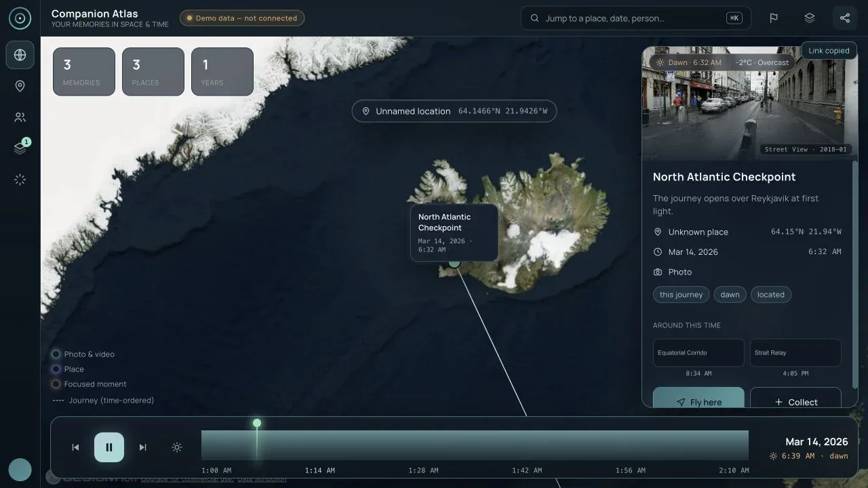The height and width of the screenshot is (488, 868).
Task: Open the globe view in sidebar
Action: click(x=20, y=55)
